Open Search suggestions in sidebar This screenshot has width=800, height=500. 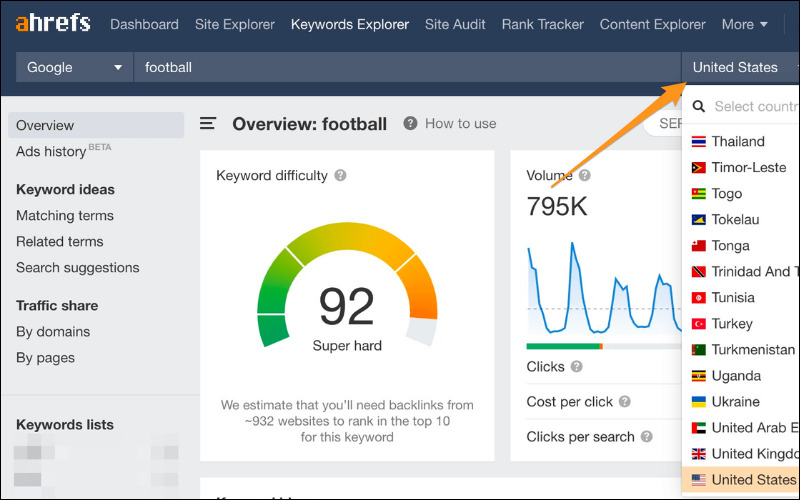click(x=78, y=267)
